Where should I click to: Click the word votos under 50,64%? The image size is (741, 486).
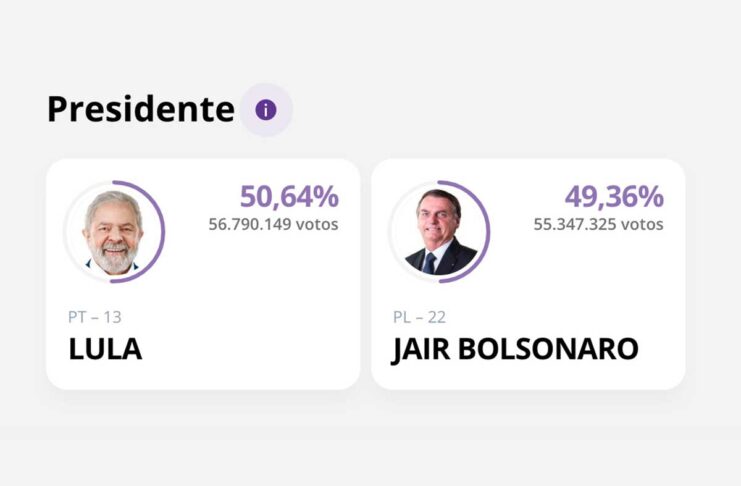[x=317, y=224]
